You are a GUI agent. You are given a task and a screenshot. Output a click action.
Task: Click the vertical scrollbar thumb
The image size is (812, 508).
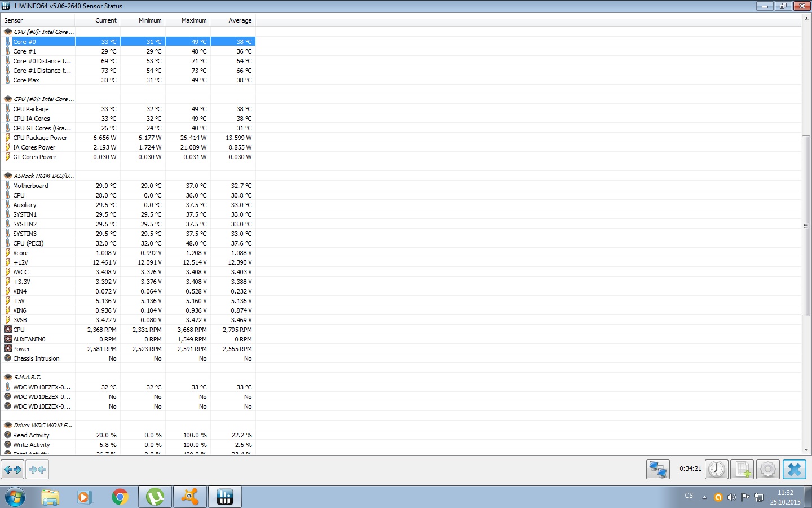pos(806,226)
